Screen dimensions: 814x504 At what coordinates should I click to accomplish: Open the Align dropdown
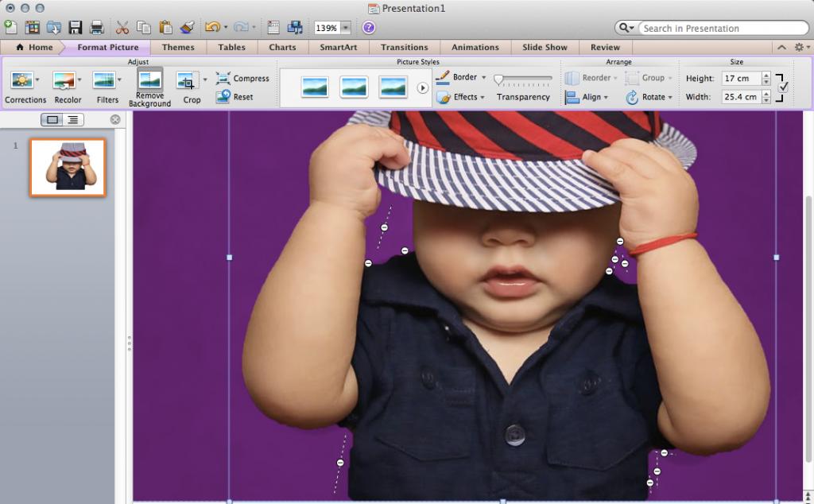[606, 97]
